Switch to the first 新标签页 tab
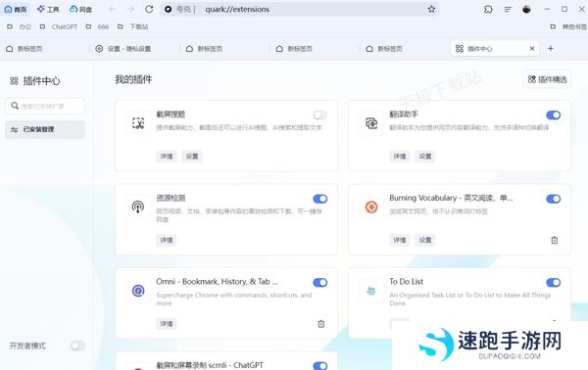This screenshot has height=370, width=588. coord(44,49)
